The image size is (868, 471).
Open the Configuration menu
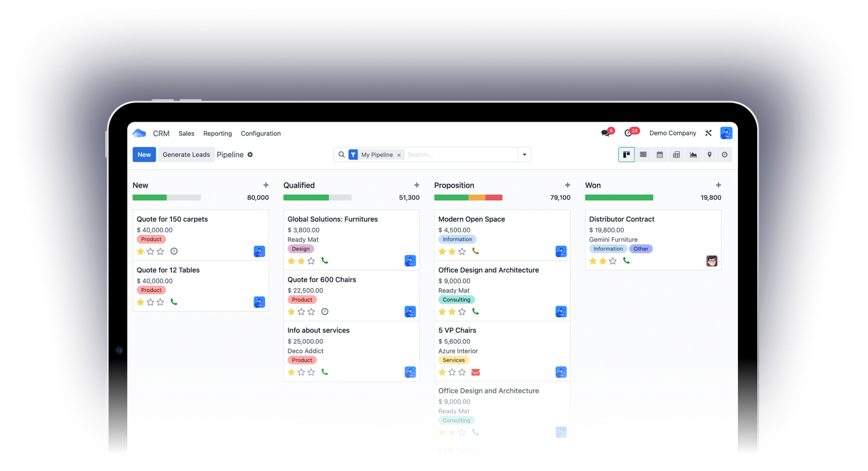pos(261,134)
